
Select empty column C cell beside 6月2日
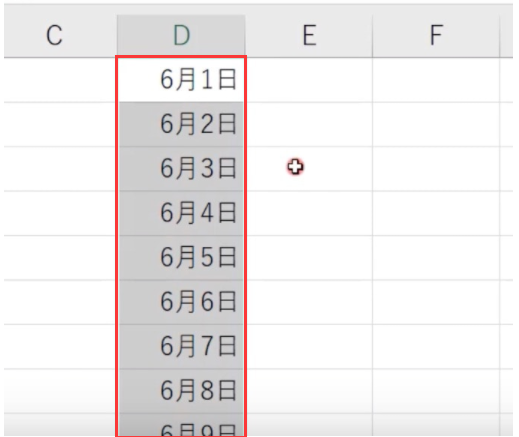(x=60, y=124)
